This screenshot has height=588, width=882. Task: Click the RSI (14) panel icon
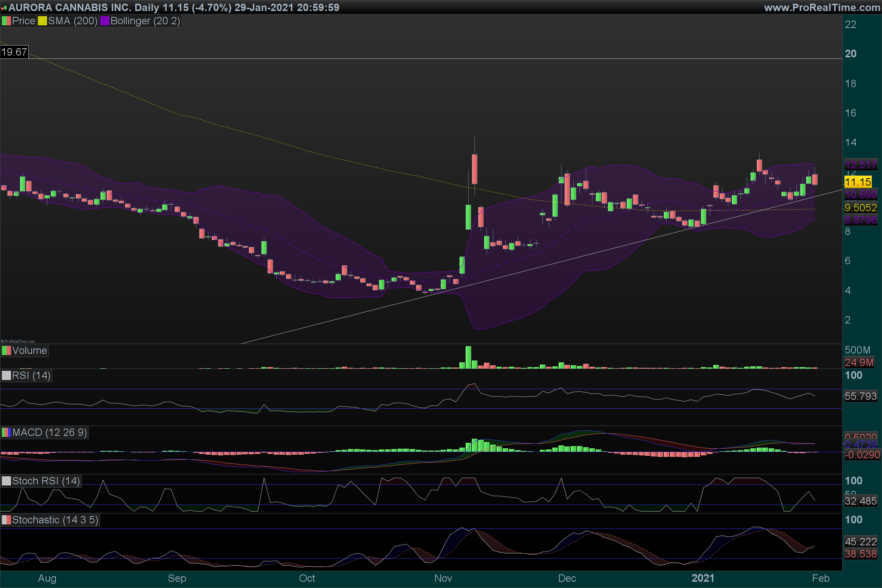6,375
